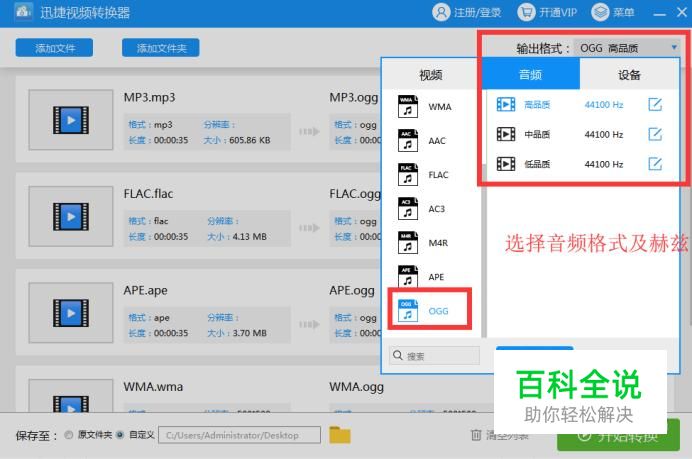Select the APE.ape file name

145,290
